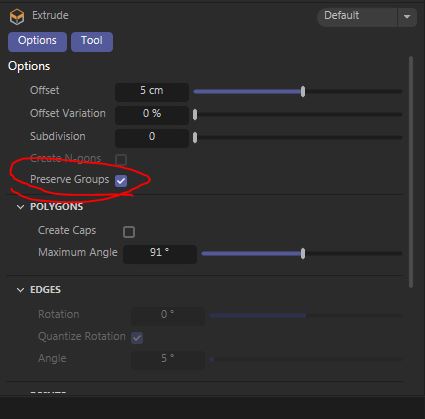Click the panel's vertical scrollbar

pyautogui.click(x=411, y=172)
